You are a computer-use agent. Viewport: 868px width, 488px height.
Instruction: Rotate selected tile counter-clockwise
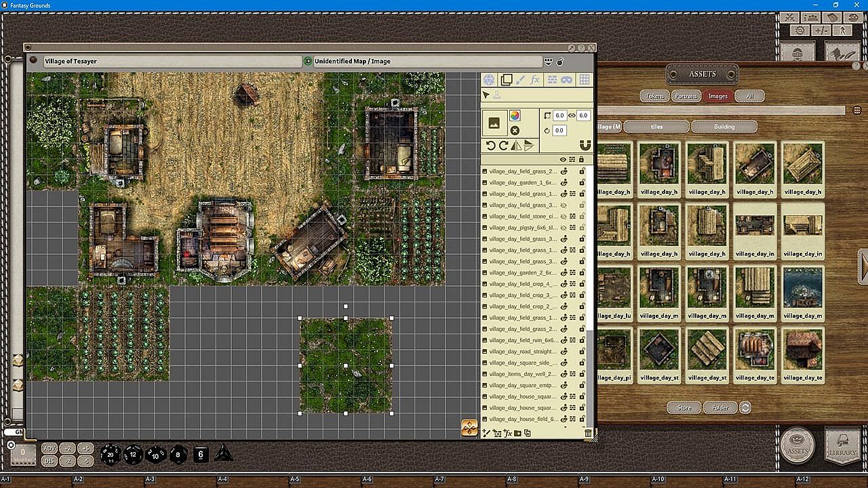(491, 146)
